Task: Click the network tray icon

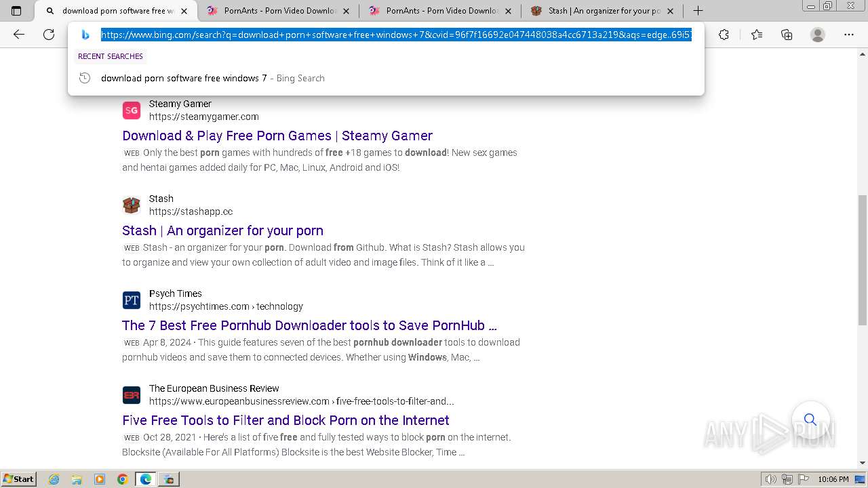Action: [787, 479]
